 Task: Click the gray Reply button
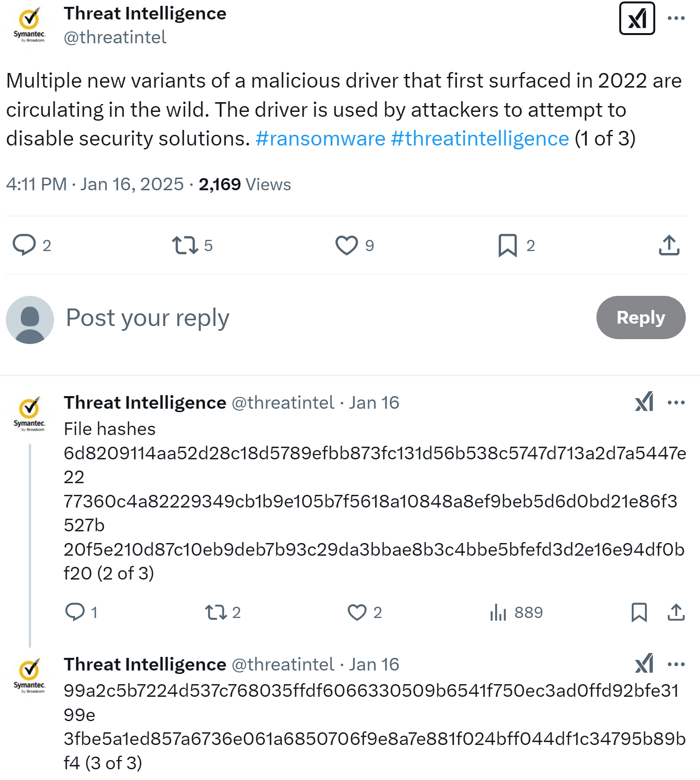pos(641,317)
